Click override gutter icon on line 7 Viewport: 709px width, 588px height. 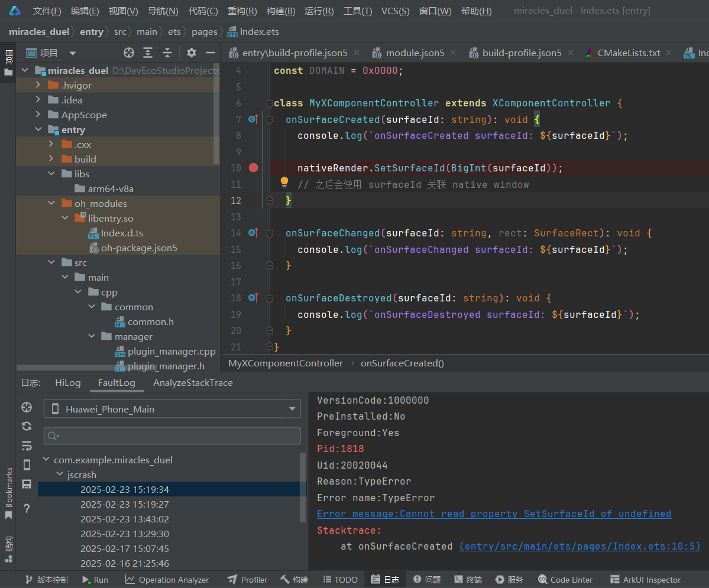(x=253, y=119)
